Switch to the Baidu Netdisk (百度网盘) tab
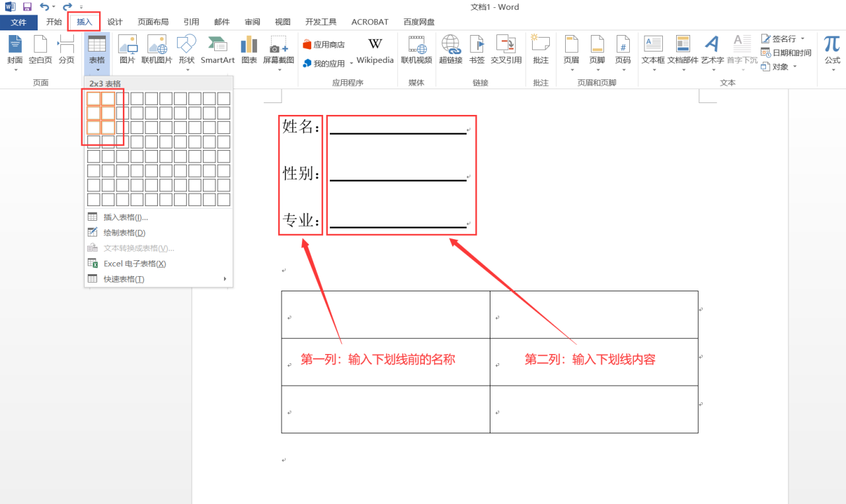This screenshot has width=846, height=504. tap(419, 22)
